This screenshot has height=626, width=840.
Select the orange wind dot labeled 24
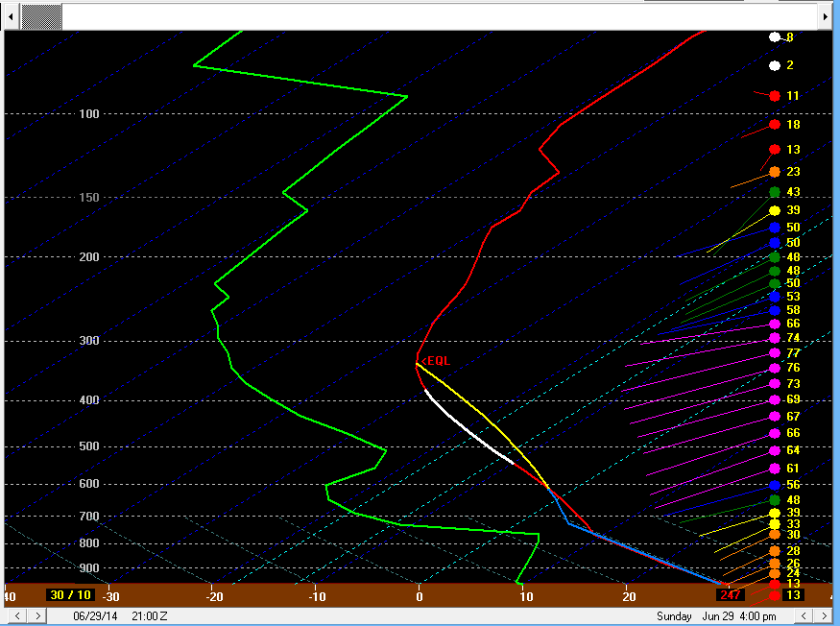775,573
